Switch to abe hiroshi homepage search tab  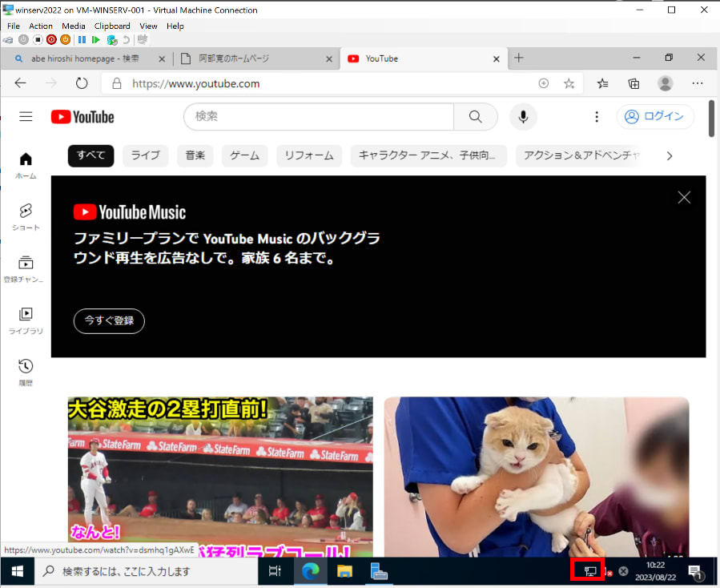point(85,58)
